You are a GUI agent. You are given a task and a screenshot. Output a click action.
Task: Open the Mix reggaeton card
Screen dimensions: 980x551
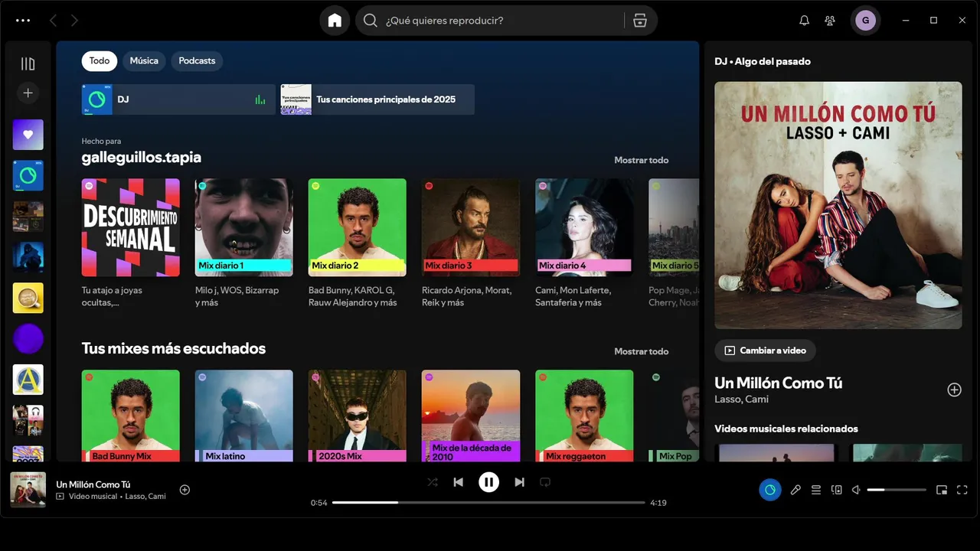point(584,416)
